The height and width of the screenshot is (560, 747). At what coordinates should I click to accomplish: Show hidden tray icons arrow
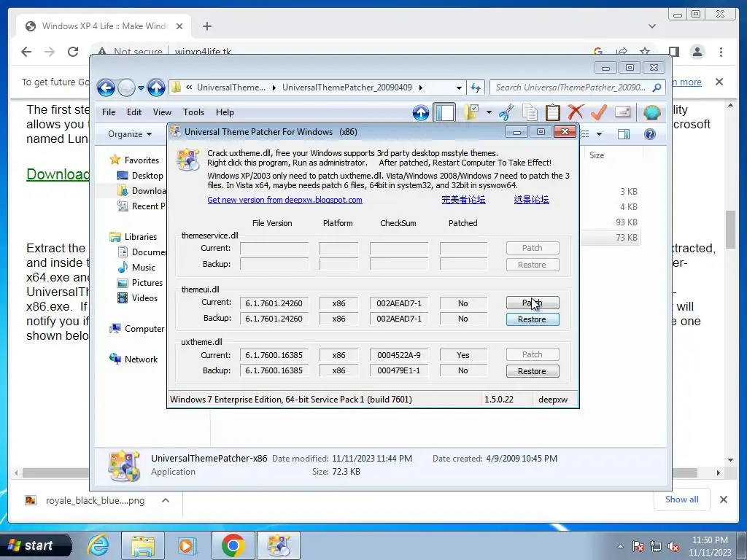pyautogui.click(x=620, y=547)
